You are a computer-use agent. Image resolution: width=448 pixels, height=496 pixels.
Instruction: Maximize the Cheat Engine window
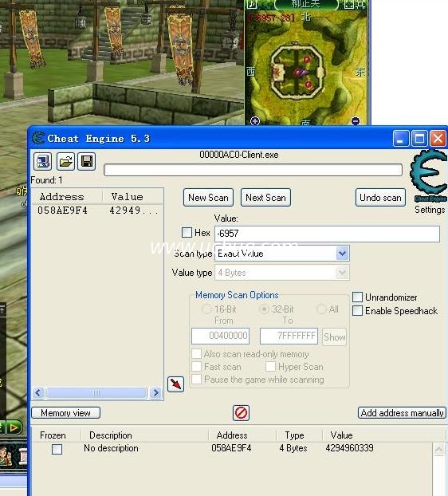(419, 138)
